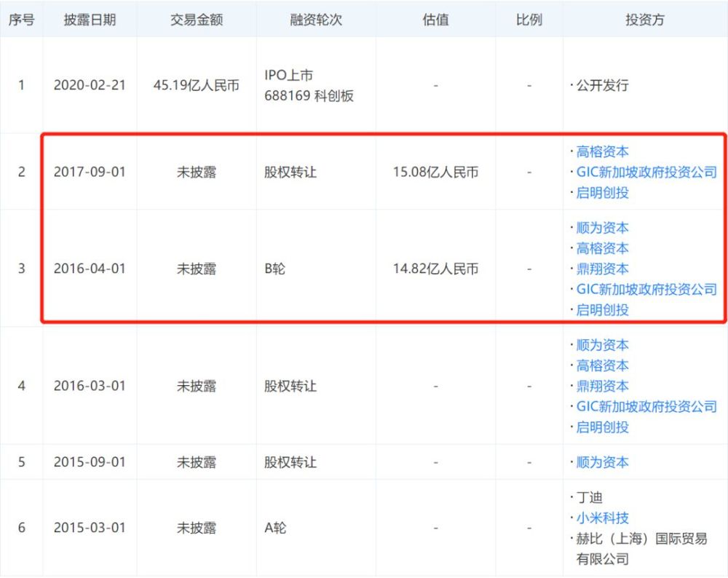Viewport: 728px width, 578px height.
Task: Click 未披露 amount in the 2017-09-01 row
Action: pos(197,173)
